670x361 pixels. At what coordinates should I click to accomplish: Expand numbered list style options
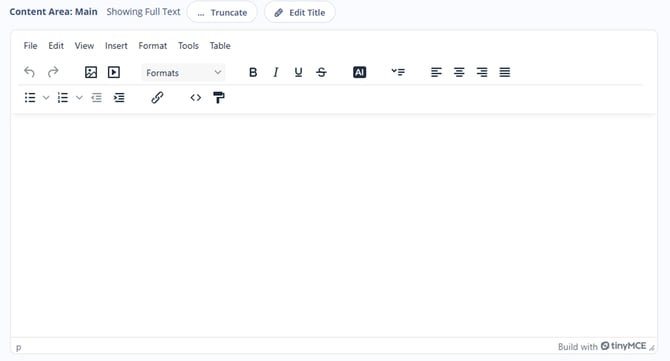click(79, 98)
